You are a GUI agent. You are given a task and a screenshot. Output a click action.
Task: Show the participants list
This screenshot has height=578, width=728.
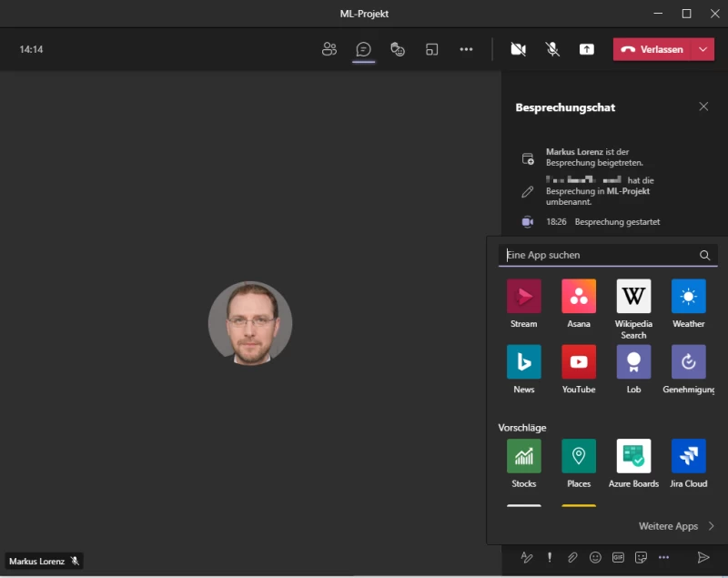tap(329, 50)
